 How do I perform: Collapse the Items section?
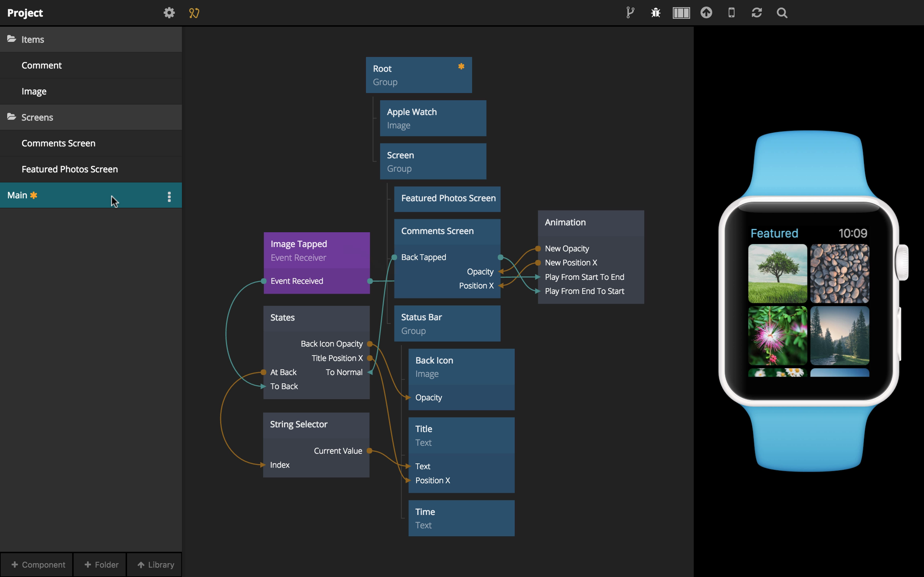pyautogui.click(x=32, y=39)
